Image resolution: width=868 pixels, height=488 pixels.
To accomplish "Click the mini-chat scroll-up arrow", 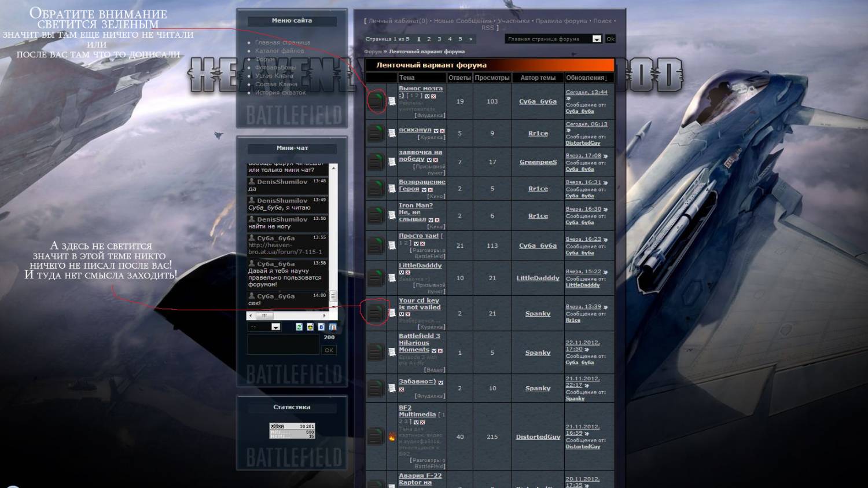I will tap(333, 167).
